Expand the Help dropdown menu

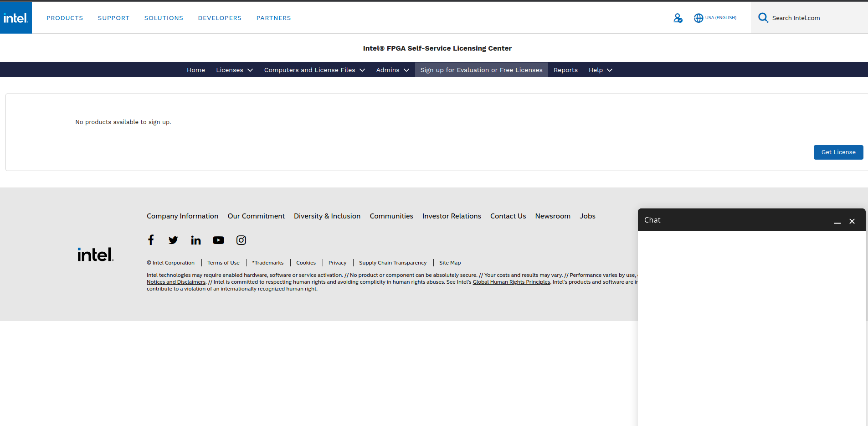pos(601,70)
